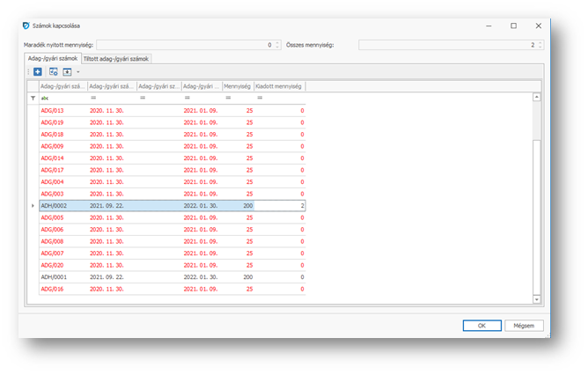Click the equals filter icon under Kiadott mennyiség

[x=258, y=98]
